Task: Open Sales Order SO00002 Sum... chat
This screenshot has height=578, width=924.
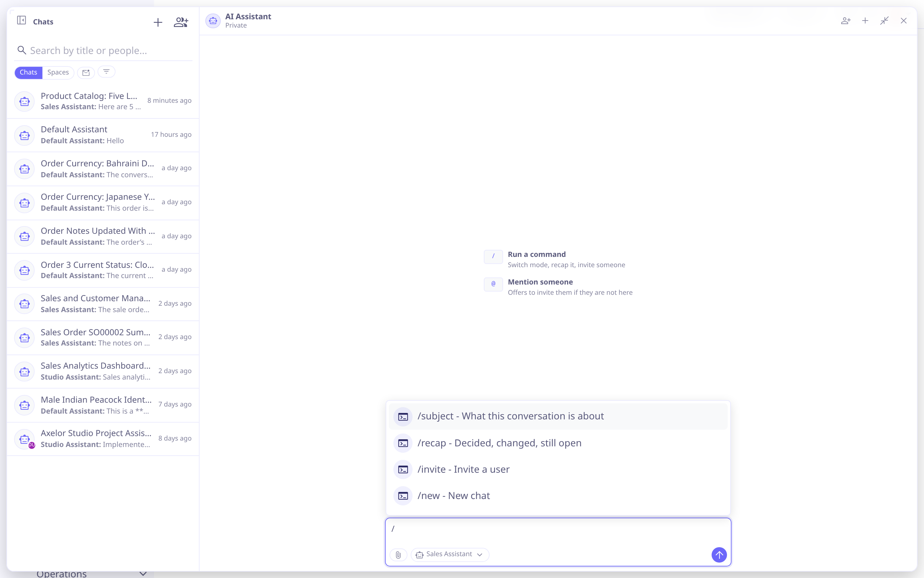Action: click(103, 337)
